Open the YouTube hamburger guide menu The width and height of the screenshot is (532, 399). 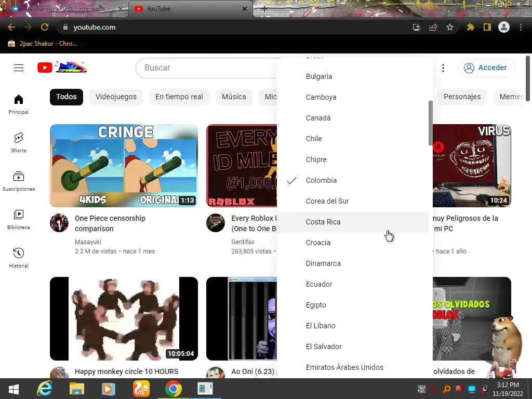[x=19, y=68]
